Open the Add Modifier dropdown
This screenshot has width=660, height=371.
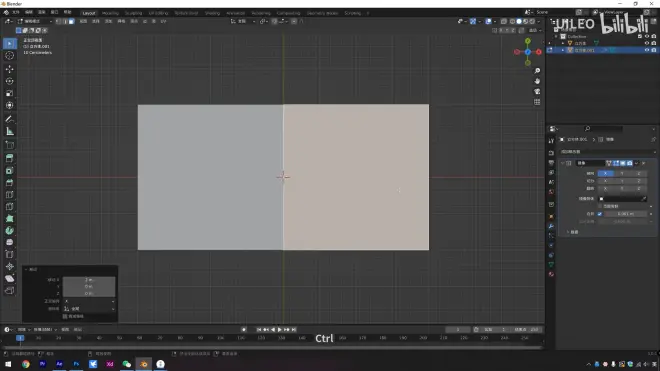pos(608,152)
